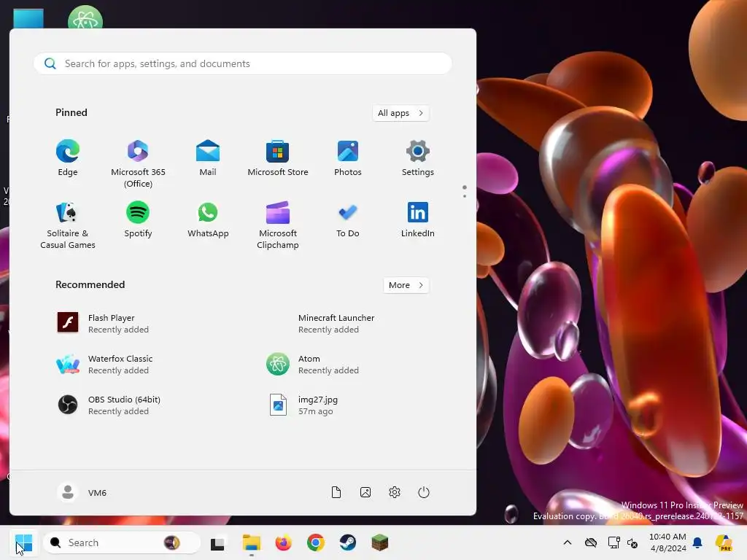Open Edge from pinned apps

point(68,158)
